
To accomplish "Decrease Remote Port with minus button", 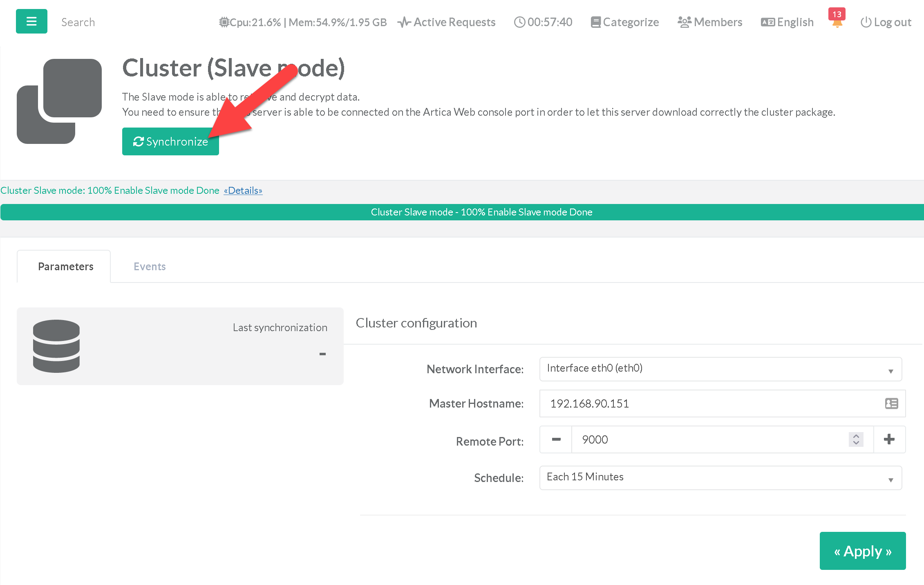I will 556,439.
